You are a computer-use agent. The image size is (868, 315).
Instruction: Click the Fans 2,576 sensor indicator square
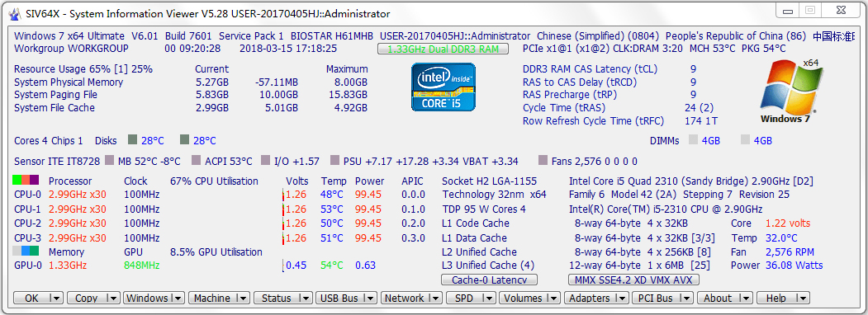tap(543, 160)
